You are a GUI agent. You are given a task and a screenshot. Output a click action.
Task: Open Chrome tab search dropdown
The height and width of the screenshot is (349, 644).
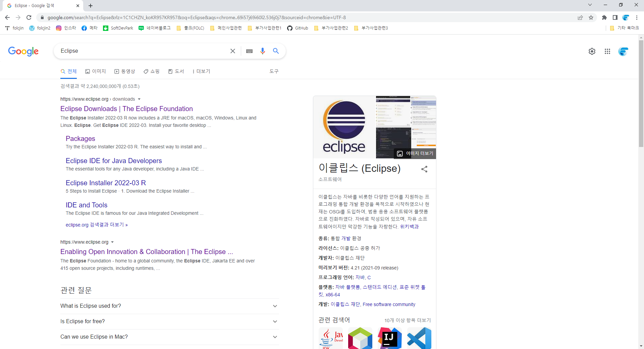pyautogui.click(x=590, y=5)
